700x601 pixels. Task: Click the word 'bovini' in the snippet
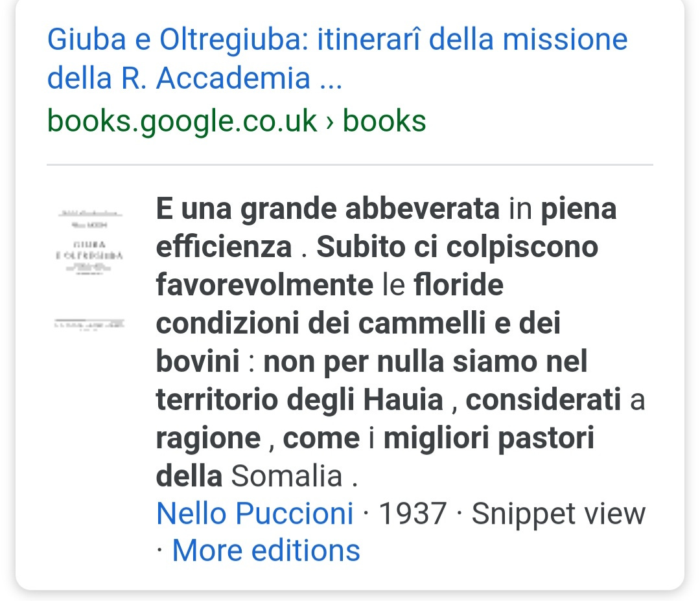[198, 361]
